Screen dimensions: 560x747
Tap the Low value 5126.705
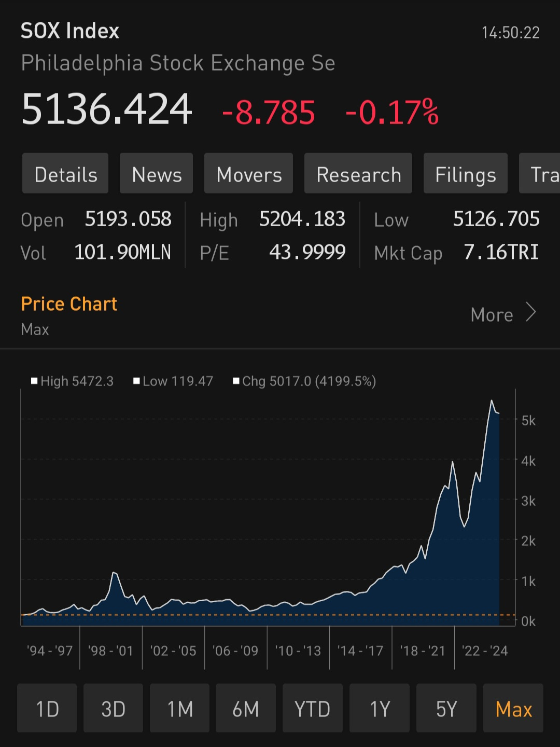coord(496,219)
